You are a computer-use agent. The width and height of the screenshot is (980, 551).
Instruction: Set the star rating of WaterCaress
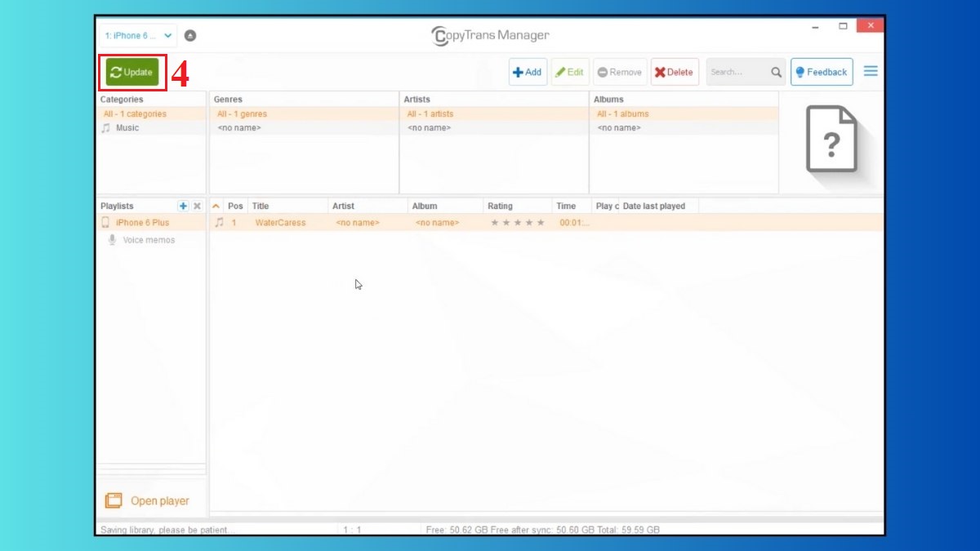pos(518,223)
